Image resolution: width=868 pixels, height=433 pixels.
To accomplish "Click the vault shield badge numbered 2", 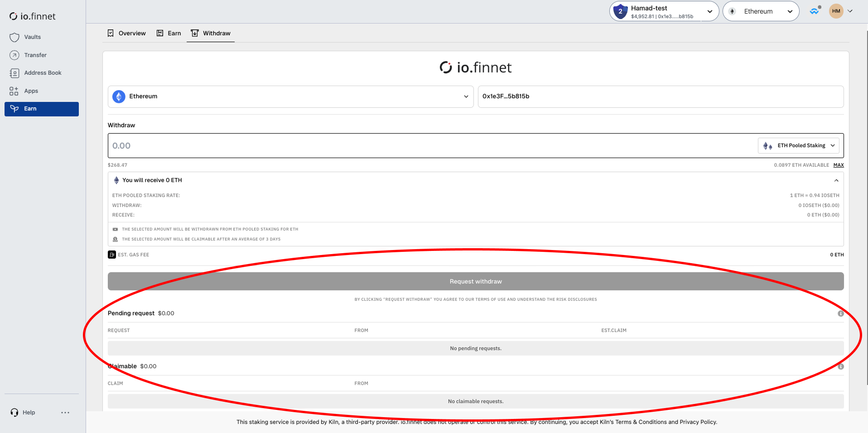I will tap(620, 11).
